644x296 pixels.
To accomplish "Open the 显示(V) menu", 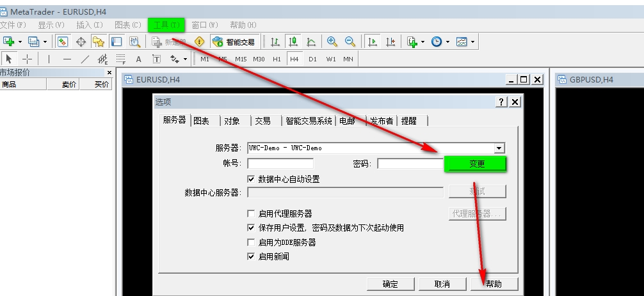I will click(51, 25).
